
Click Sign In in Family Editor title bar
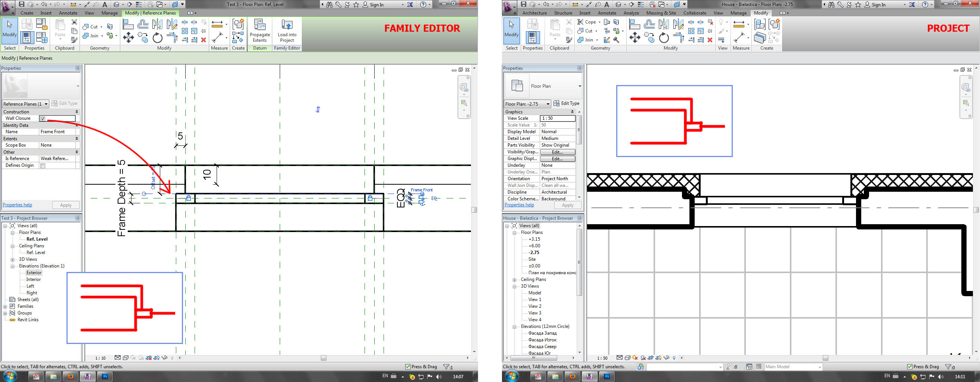pos(373,4)
